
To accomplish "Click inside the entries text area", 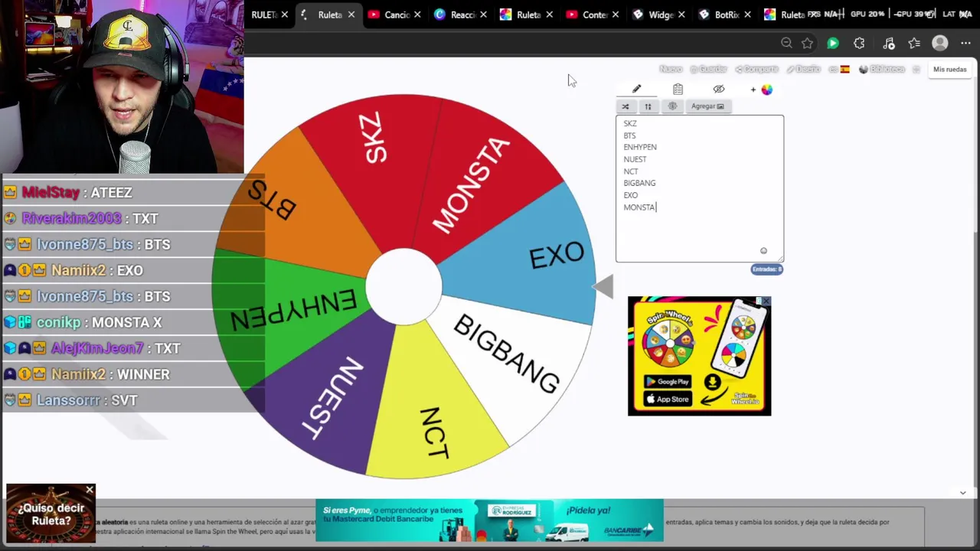I will pos(700,188).
